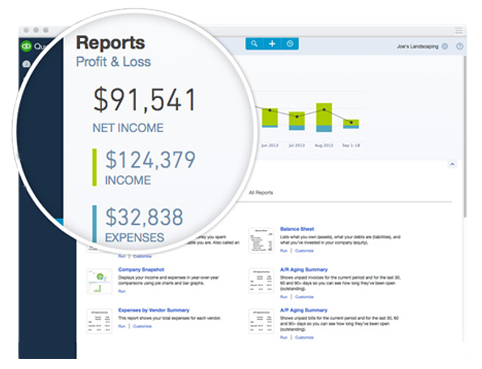Click the plus Create button

point(272,44)
